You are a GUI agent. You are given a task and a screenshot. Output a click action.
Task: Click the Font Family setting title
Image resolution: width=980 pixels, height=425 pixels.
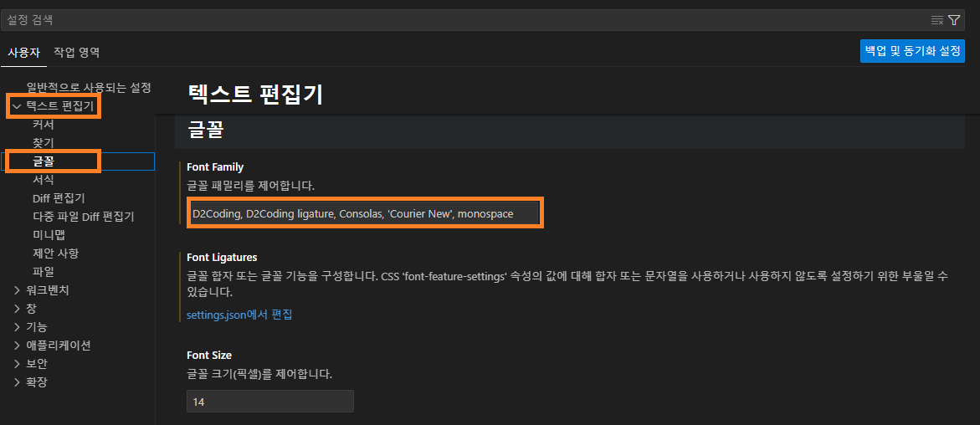coord(215,166)
